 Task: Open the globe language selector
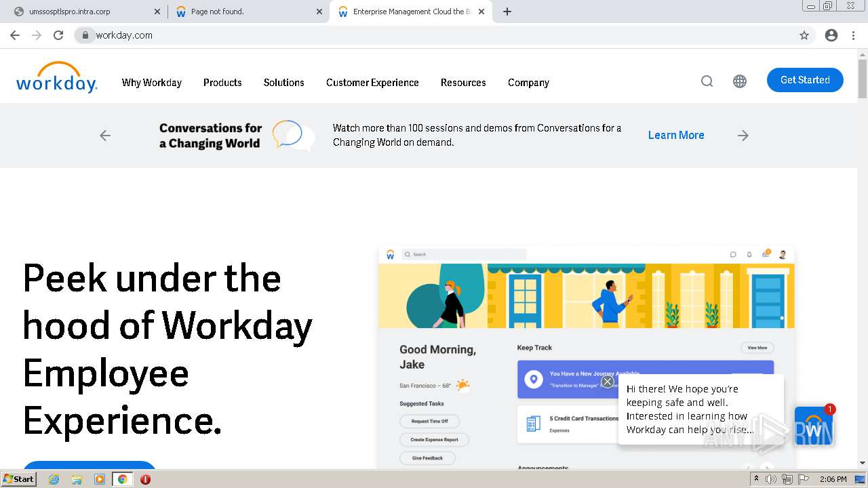point(740,81)
